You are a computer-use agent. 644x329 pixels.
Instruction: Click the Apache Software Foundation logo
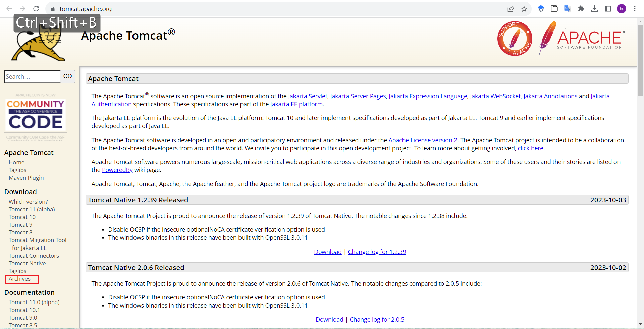pyautogui.click(x=582, y=39)
